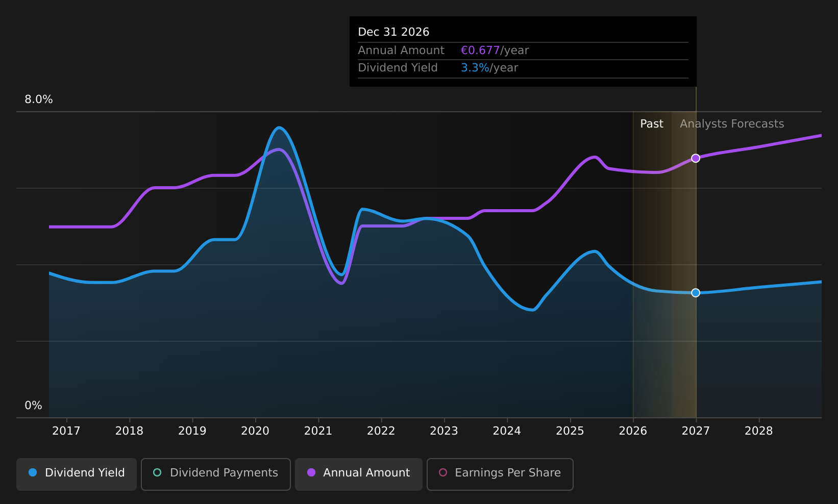838x504 pixels.
Task: Click the €0.677 annual amount value in tooltip
Action: [480, 51]
